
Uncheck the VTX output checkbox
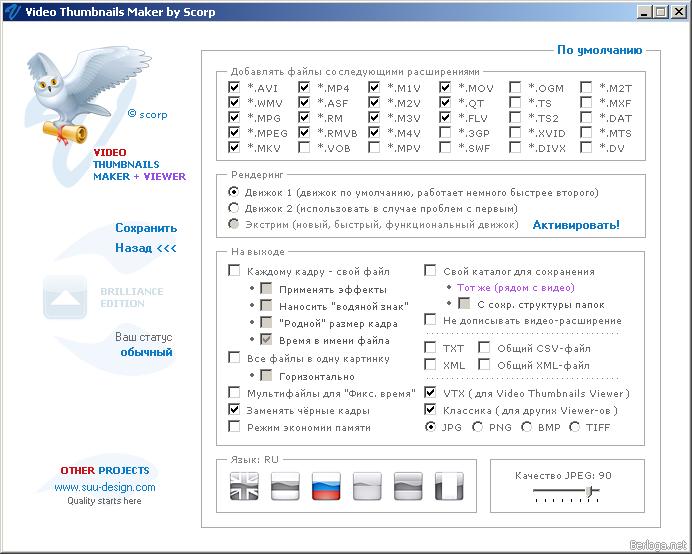coord(430,392)
